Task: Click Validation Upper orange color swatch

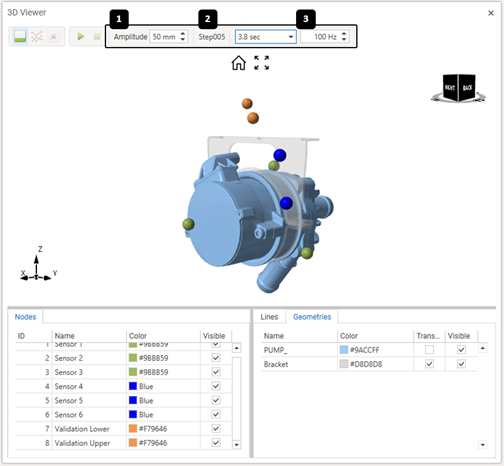Action: click(x=133, y=443)
